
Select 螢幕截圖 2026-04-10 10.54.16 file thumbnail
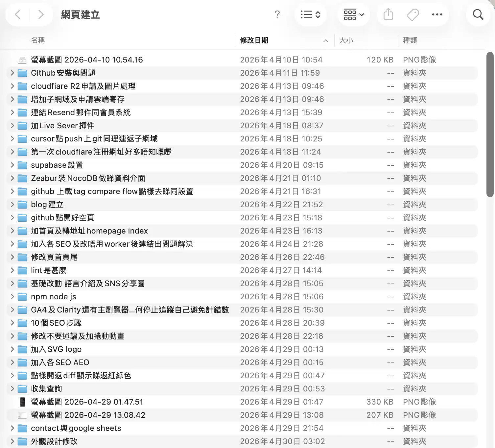pyautogui.click(x=22, y=60)
